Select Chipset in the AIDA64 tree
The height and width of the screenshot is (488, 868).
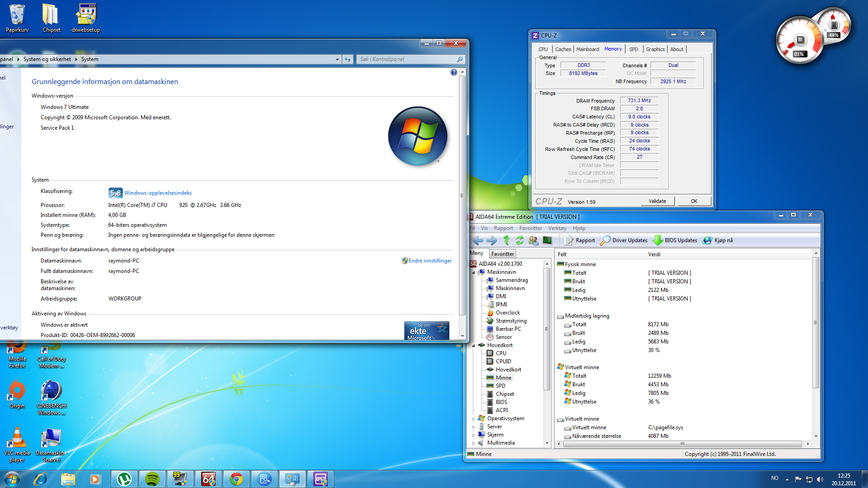(505, 394)
